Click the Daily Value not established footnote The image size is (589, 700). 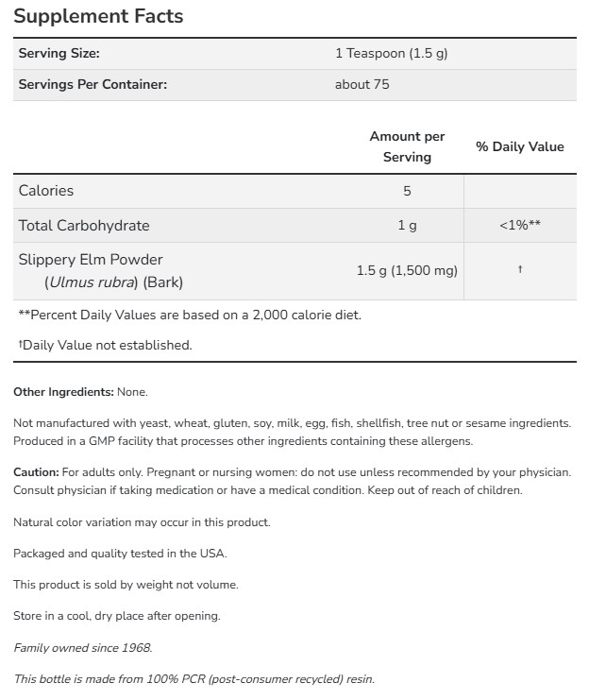[105, 345]
